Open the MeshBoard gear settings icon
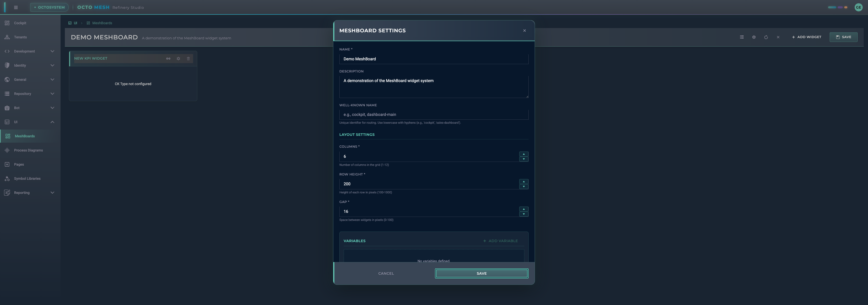Viewport: 868px width, 305px height. (754, 37)
